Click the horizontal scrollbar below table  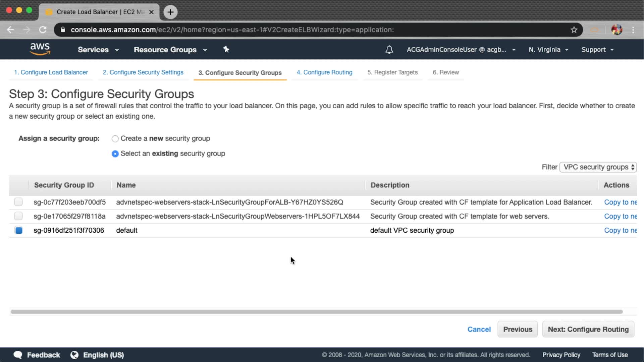pyautogui.click(x=316, y=312)
